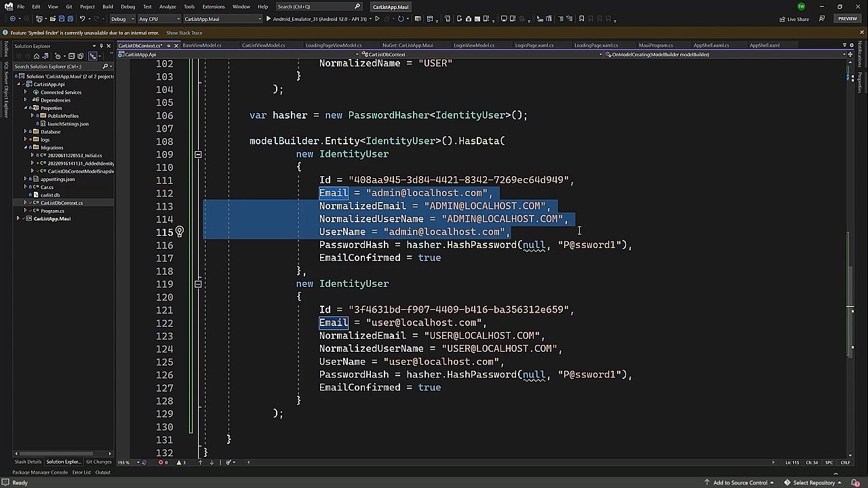Switch to the MauiProgram.cs tab

(656, 45)
